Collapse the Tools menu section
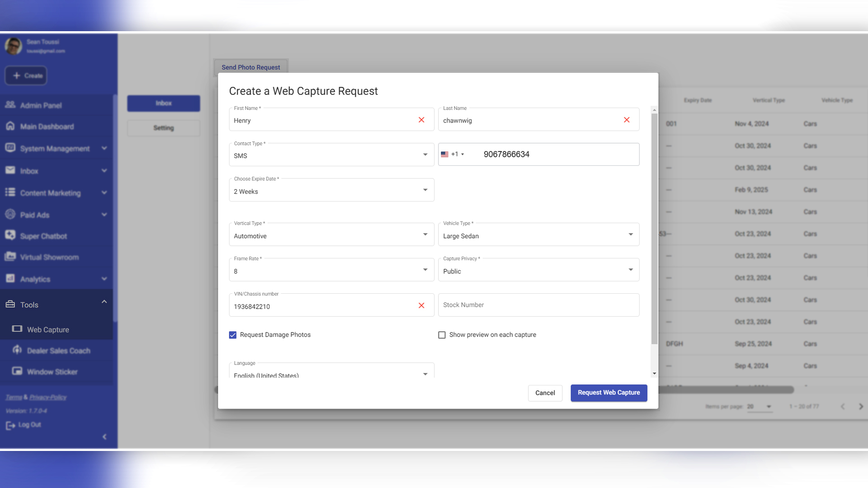The image size is (868, 488). 104,302
